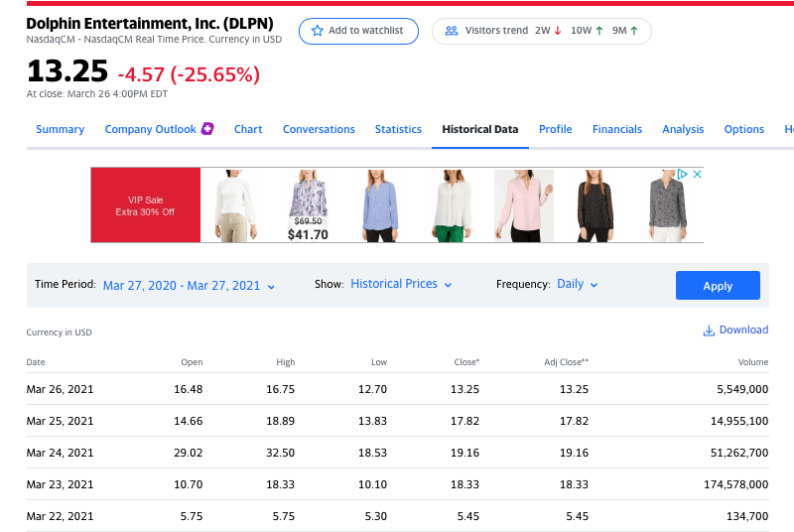This screenshot has width=794, height=532.
Task: Click the Visitors trend pill
Action: tap(541, 31)
